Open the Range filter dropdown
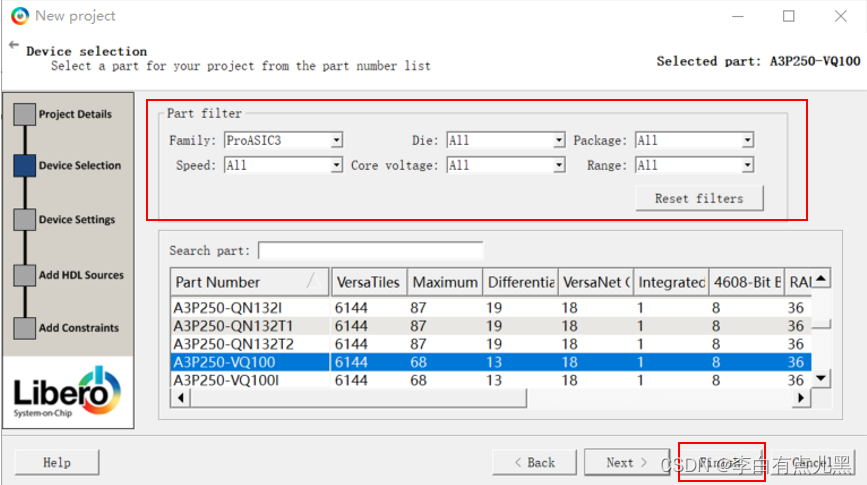The image size is (867, 485). click(694, 165)
